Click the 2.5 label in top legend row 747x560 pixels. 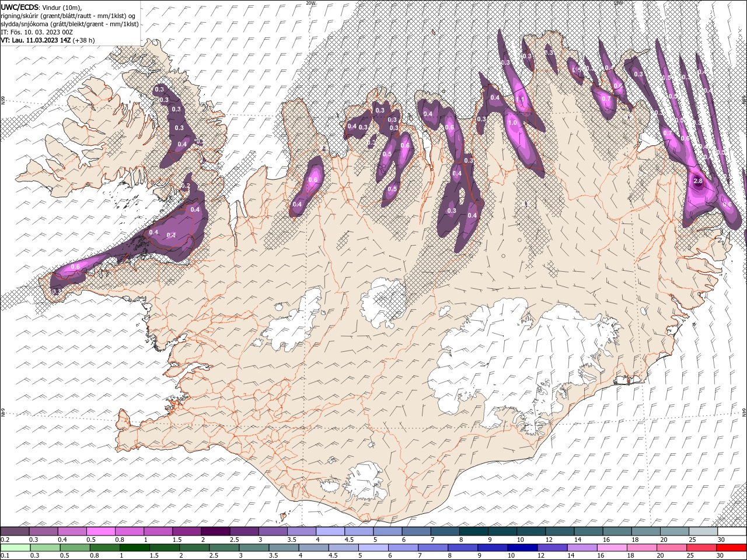(x=235, y=540)
